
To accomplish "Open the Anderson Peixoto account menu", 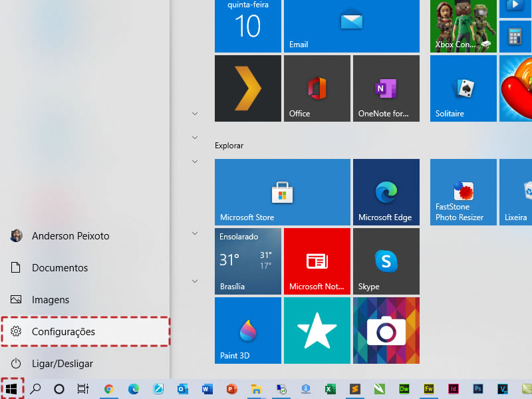I will [x=85, y=236].
